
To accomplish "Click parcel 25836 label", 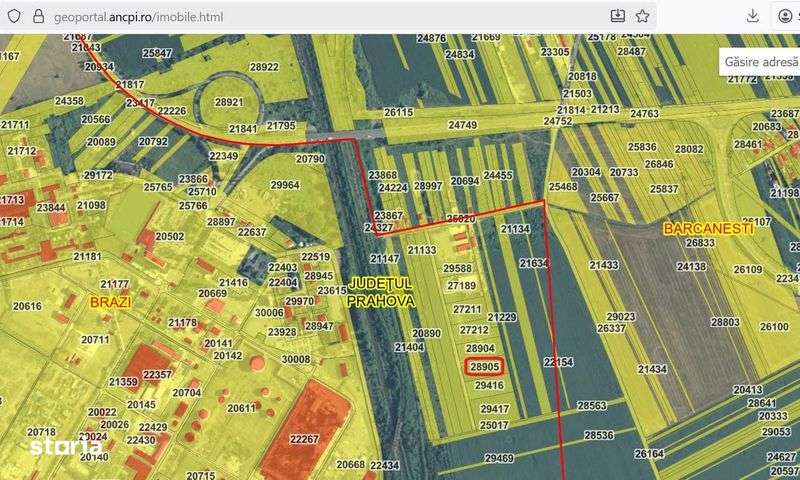I will [642, 147].
